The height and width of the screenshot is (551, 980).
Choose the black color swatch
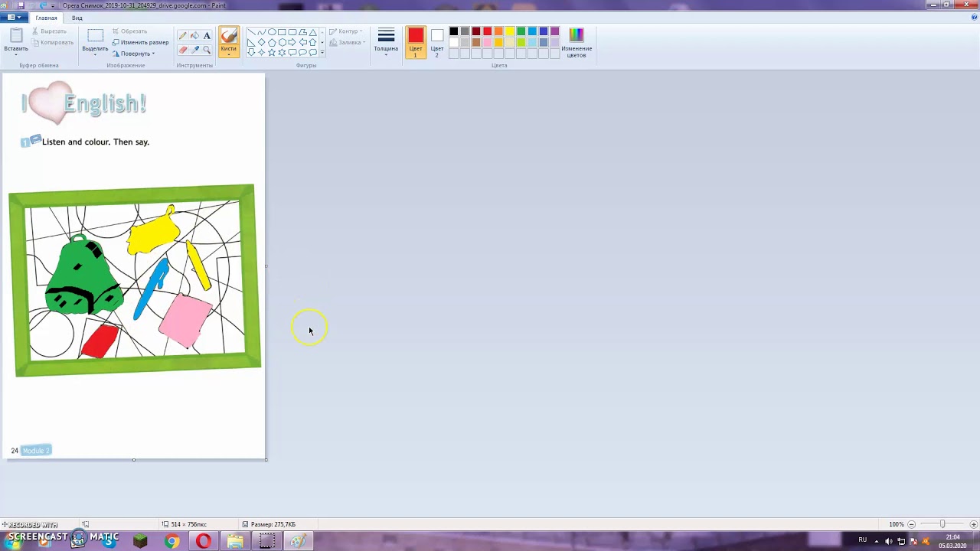pyautogui.click(x=453, y=31)
